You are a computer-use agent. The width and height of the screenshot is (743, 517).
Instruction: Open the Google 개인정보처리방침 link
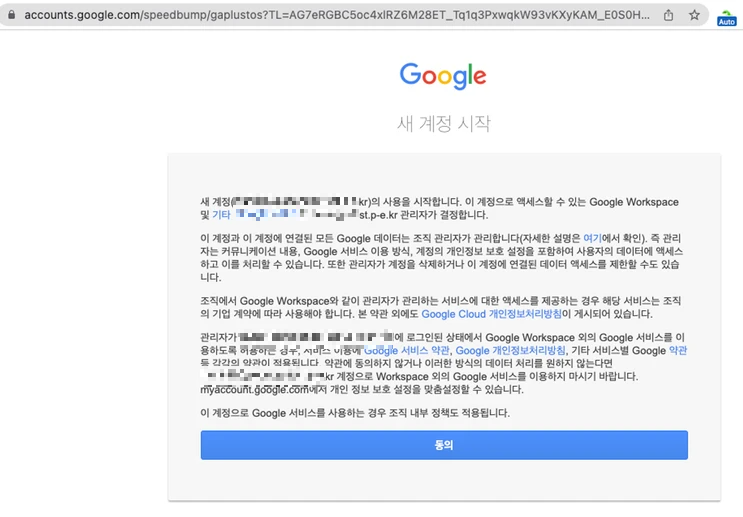click(510, 350)
